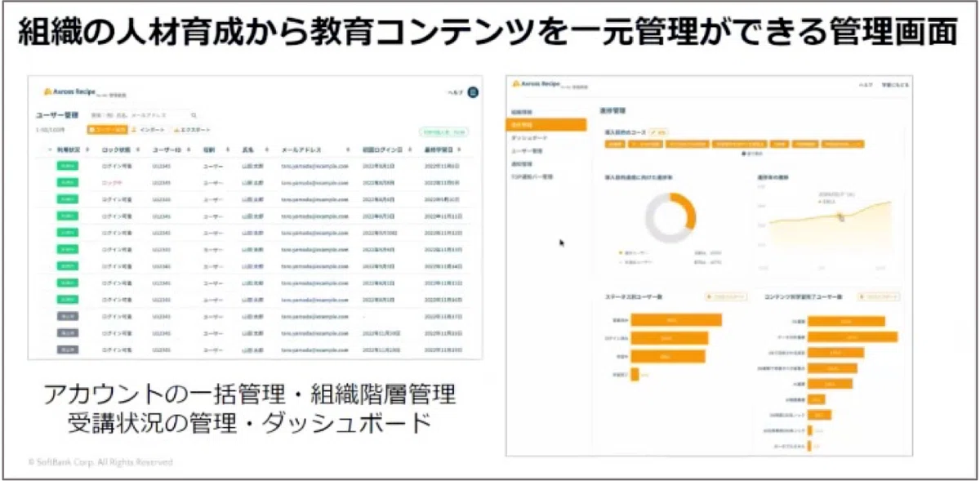Click the magnifier search icon in user search
The height and width of the screenshot is (481, 980).
(x=194, y=116)
